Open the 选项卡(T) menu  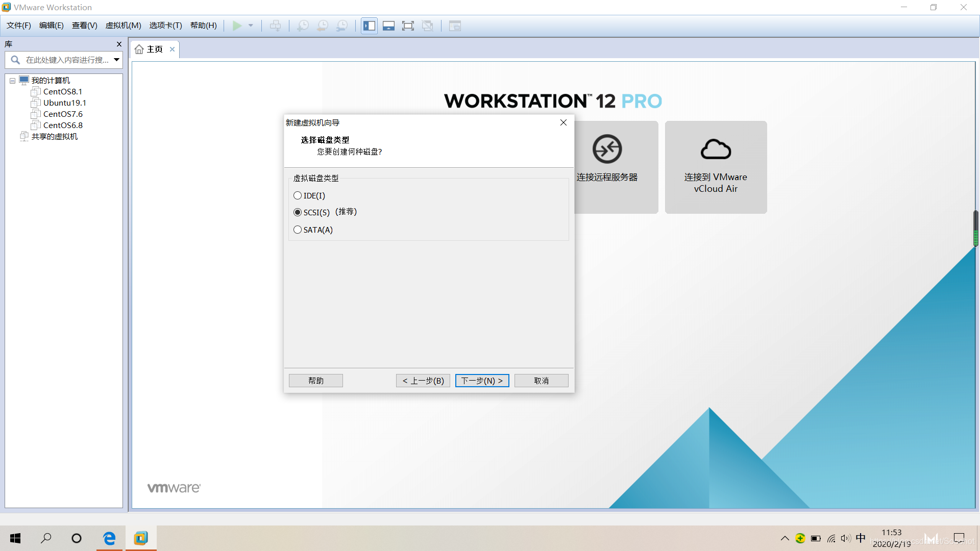(x=166, y=26)
